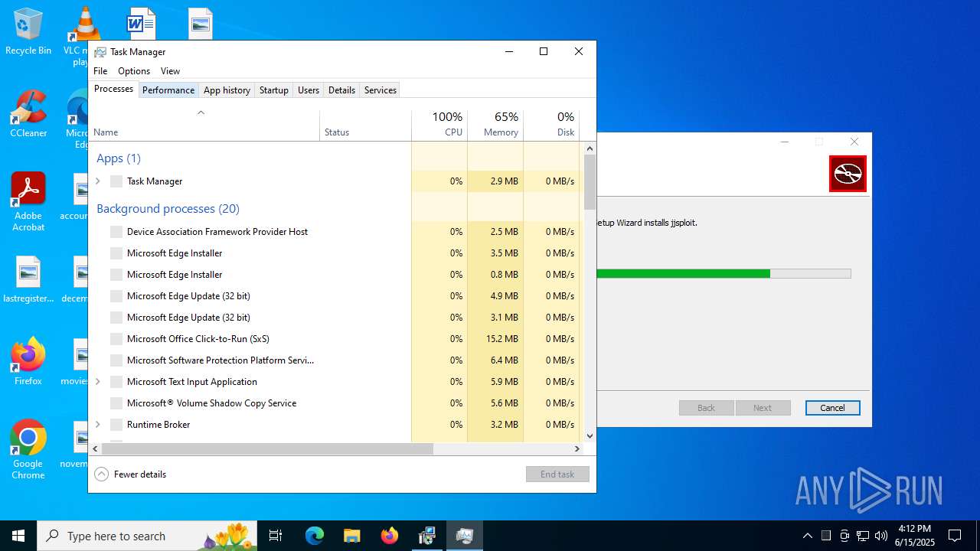This screenshot has width=980, height=551.
Task: Open the Windows Start menu
Action: point(18,536)
